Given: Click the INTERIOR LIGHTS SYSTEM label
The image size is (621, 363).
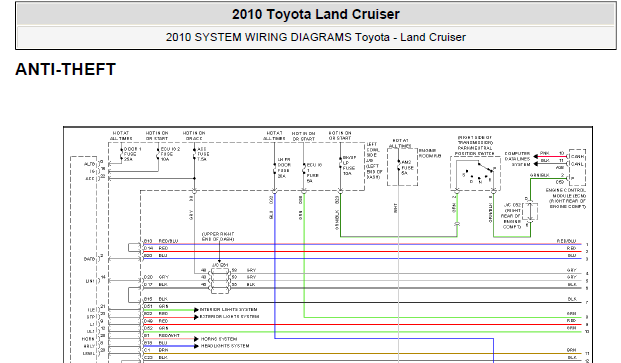Looking at the screenshot, I should (x=228, y=310).
